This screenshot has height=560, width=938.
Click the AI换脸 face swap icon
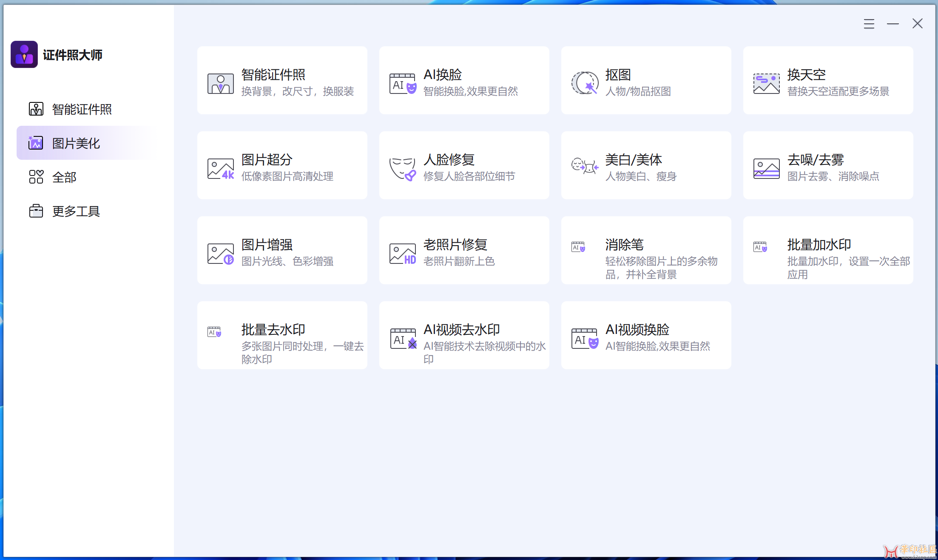[402, 83]
